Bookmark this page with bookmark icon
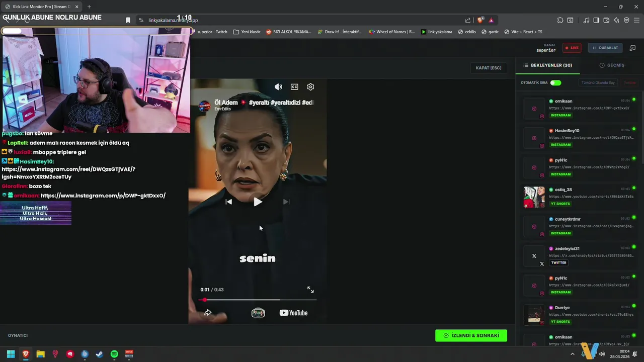The height and width of the screenshot is (362, 644). tap(128, 20)
